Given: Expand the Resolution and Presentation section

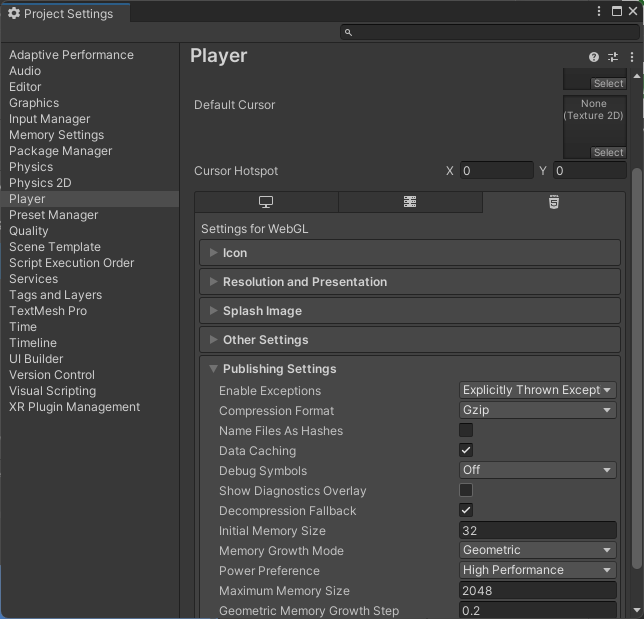Looking at the screenshot, I should (304, 282).
